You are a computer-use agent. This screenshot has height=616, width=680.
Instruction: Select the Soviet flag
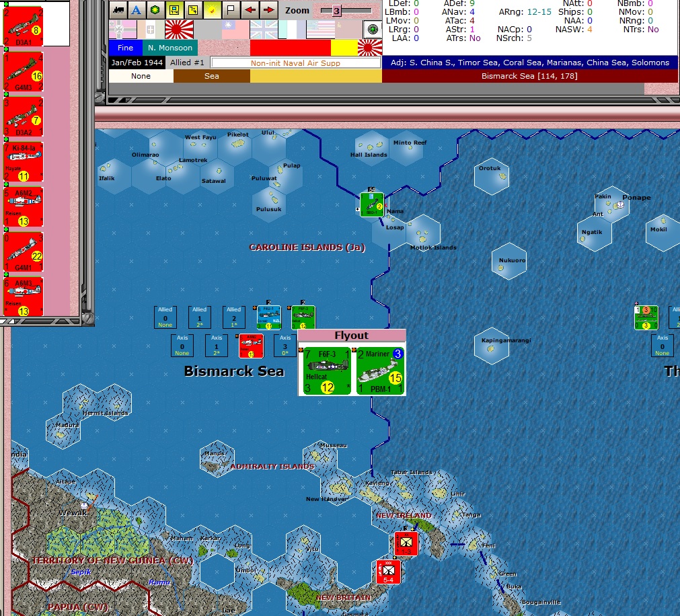coord(348,30)
